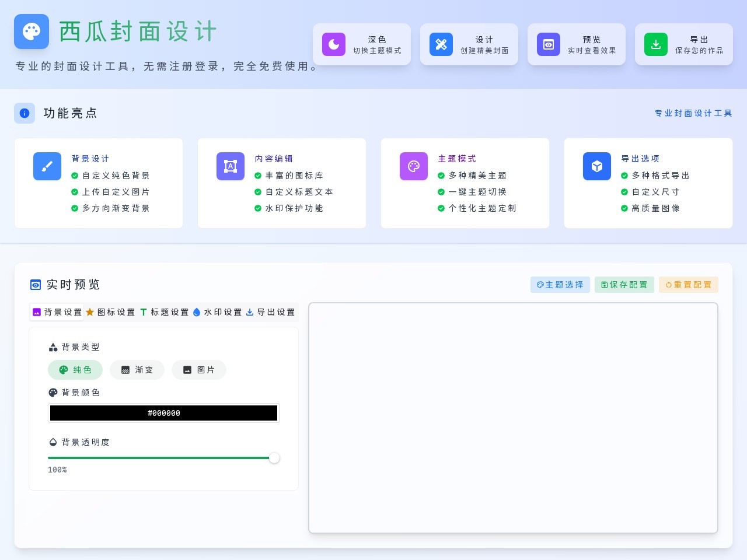Click the 背景透明度 slider handle
747x560 pixels.
tap(274, 458)
